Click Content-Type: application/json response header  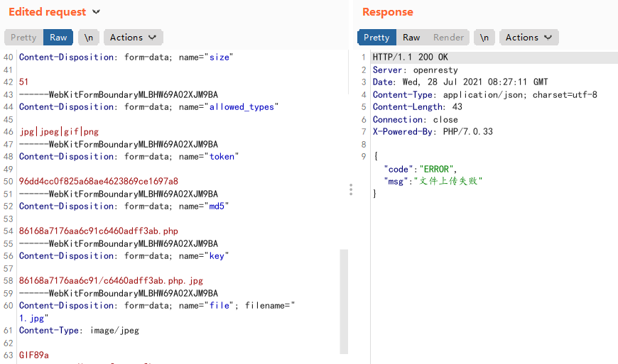tap(484, 95)
